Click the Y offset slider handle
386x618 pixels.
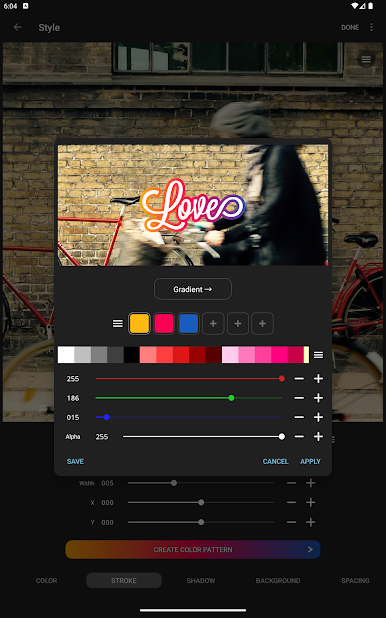[x=201, y=522]
